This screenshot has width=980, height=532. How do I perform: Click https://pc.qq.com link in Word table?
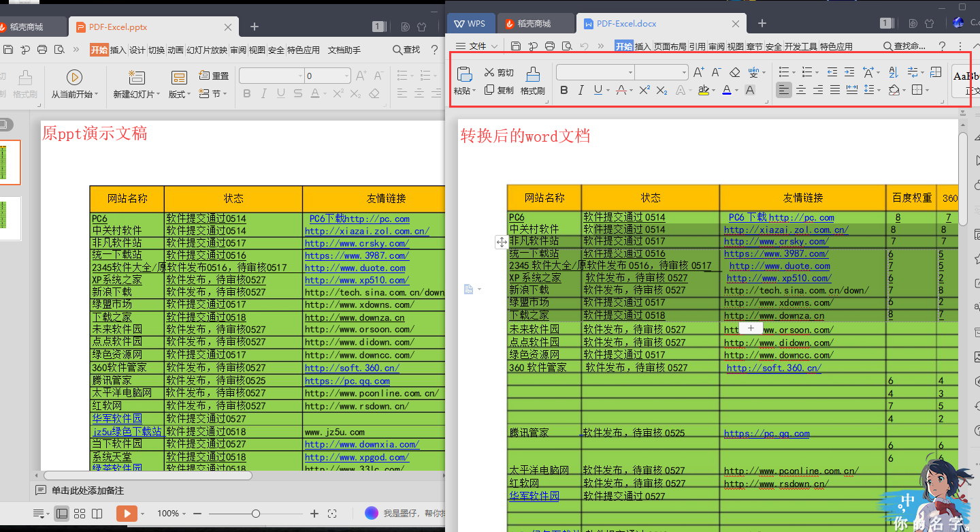[767, 433]
